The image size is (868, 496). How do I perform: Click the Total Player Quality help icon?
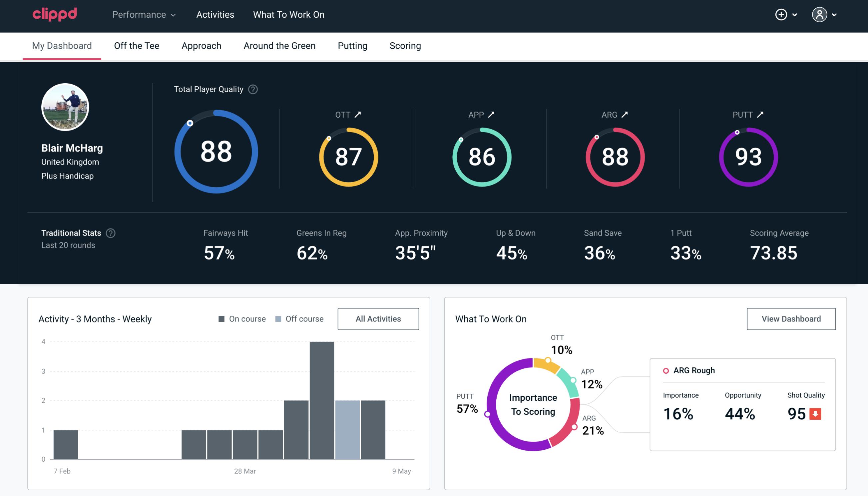click(253, 89)
